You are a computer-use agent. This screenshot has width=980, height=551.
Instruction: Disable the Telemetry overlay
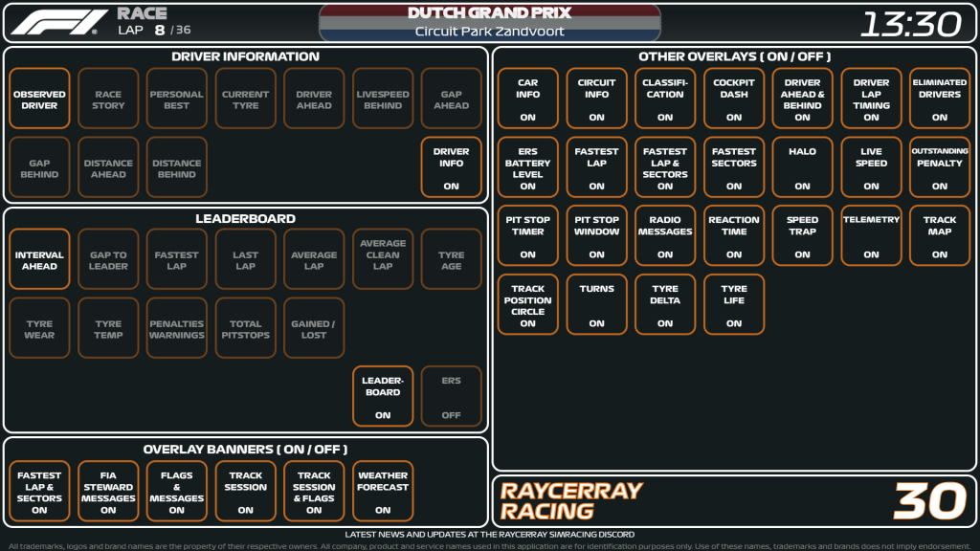[x=871, y=235]
